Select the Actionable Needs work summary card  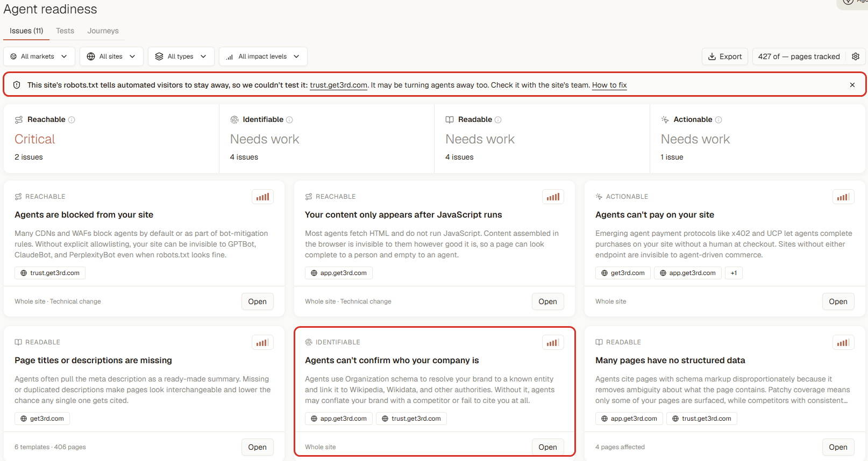758,139
